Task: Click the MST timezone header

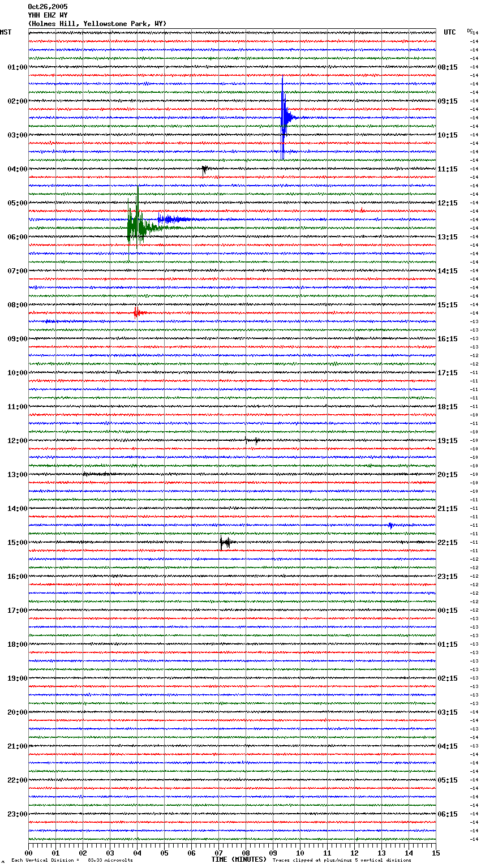Action: pos(6,32)
